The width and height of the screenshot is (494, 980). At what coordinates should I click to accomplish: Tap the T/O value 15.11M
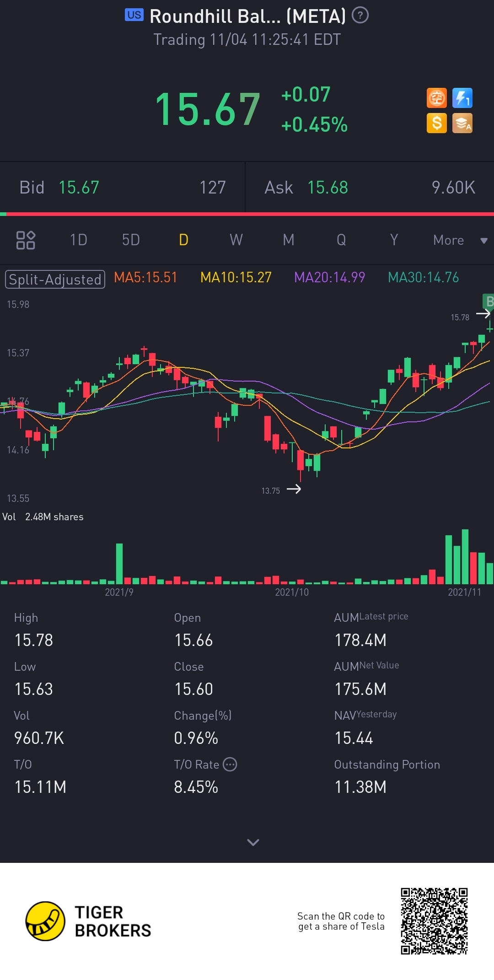coord(40,787)
